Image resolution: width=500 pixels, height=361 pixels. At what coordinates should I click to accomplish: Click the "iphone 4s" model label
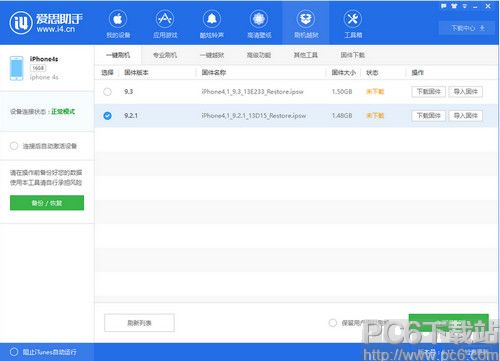[44, 77]
